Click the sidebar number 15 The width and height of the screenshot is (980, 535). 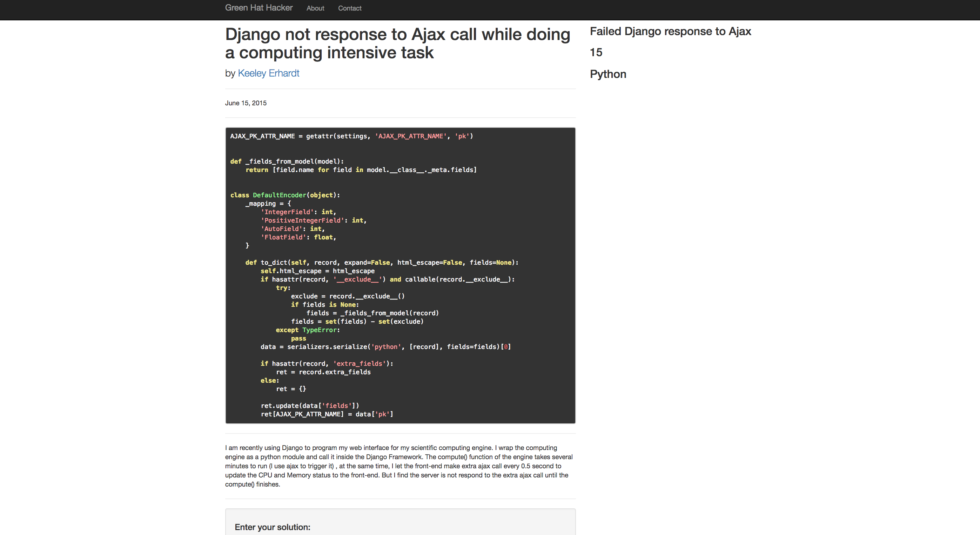[596, 53]
